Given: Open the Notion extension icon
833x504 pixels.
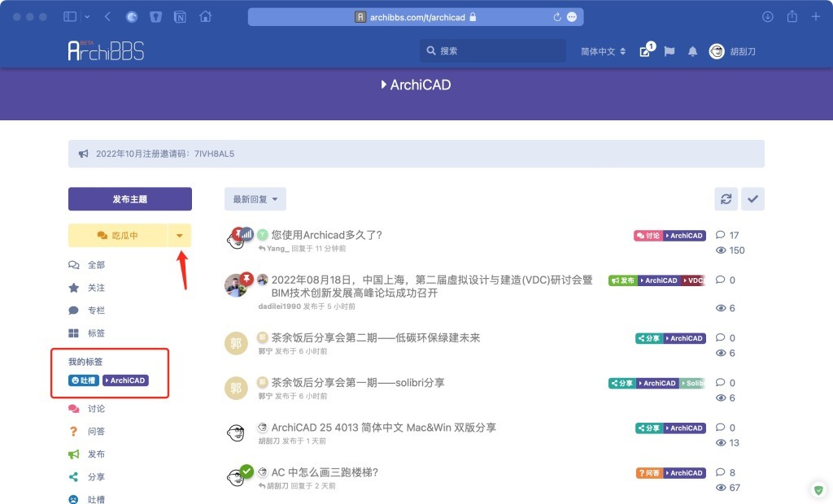Looking at the screenshot, I should (180, 17).
